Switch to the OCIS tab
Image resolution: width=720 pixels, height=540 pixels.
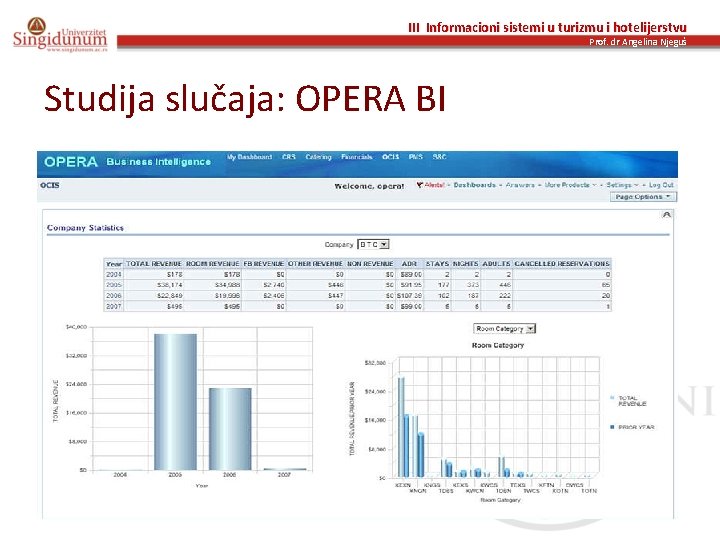point(391,157)
